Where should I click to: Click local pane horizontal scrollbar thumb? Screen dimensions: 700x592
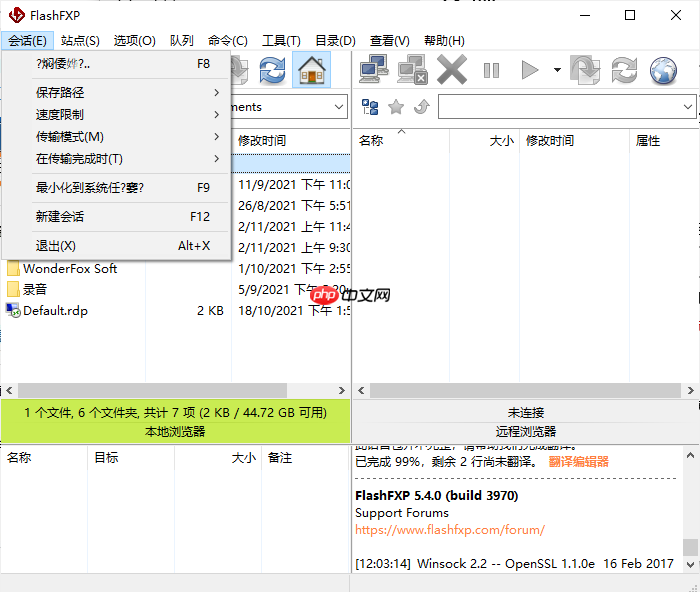coord(152,390)
